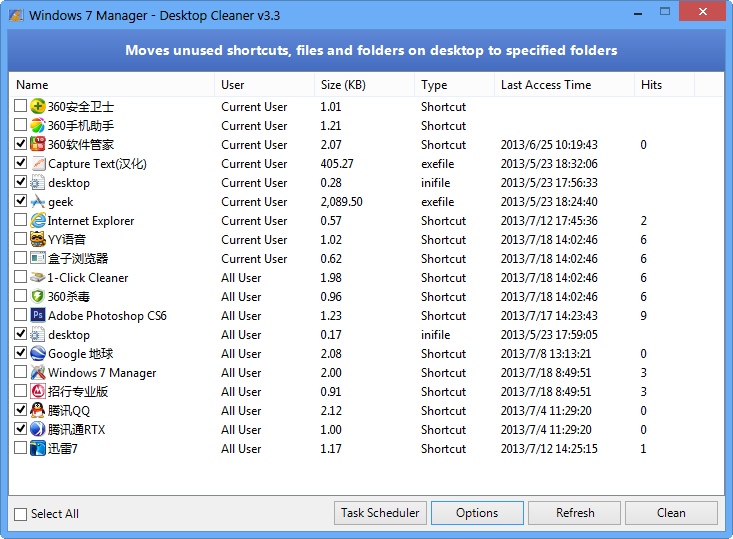Image resolution: width=733 pixels, height=539 pixels.
Task: Click the Adobe Photoshop CS6 icon
Action: click(38, 316)
